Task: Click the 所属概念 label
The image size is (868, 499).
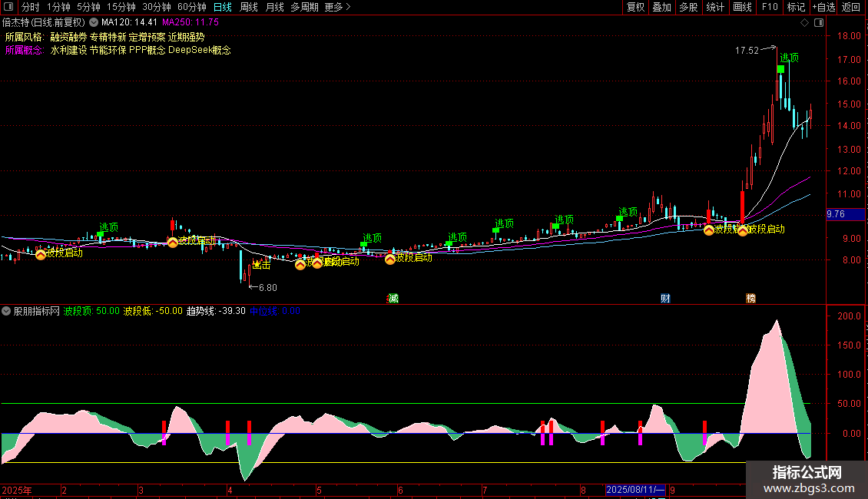Action: coord(25,51)
